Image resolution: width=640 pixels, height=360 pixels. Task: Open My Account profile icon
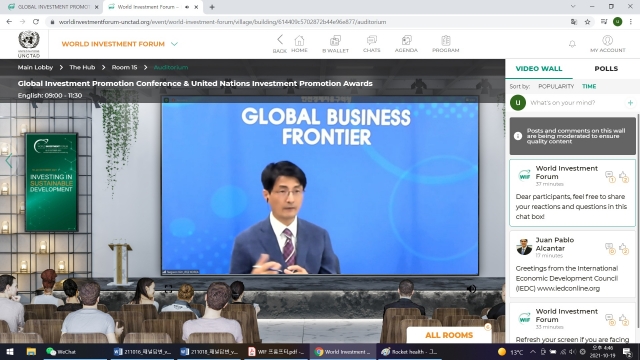click(x=607, y=40)
